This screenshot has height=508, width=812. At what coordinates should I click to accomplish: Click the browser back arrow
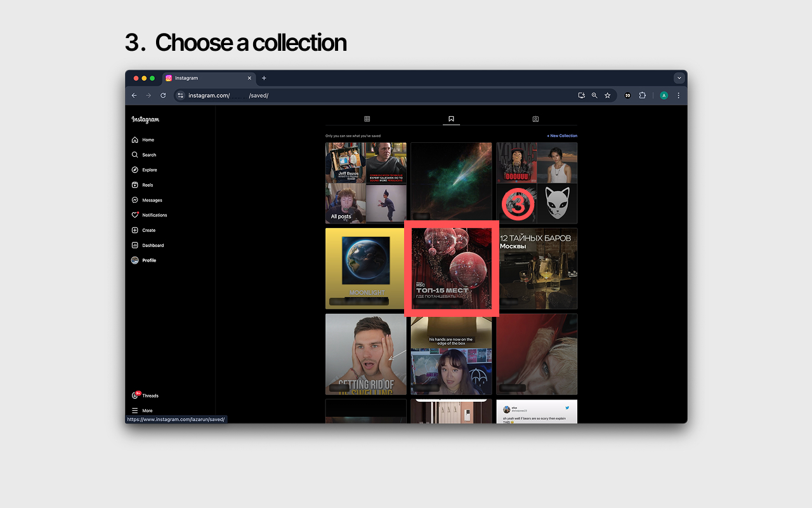[134, 95]
